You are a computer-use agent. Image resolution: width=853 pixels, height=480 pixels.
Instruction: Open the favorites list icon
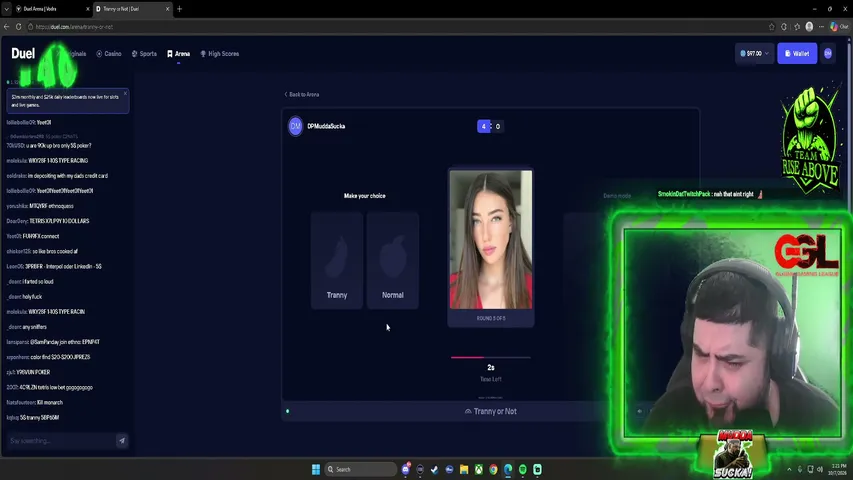pyautogui.click(x=797, y=27)
